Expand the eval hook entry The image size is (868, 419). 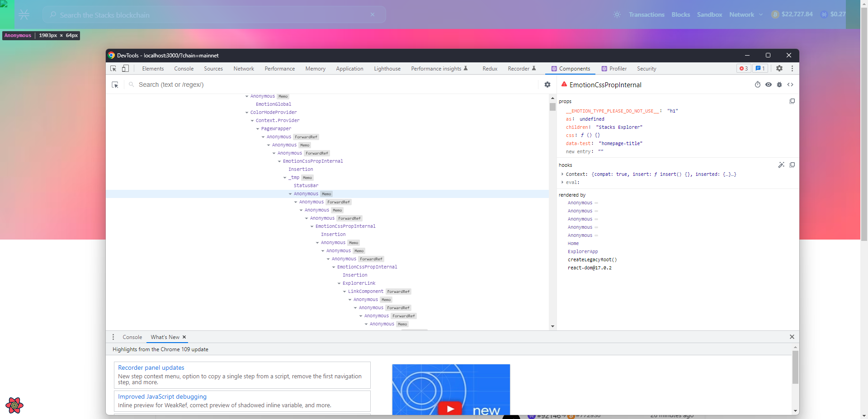(x=562, y=182)
